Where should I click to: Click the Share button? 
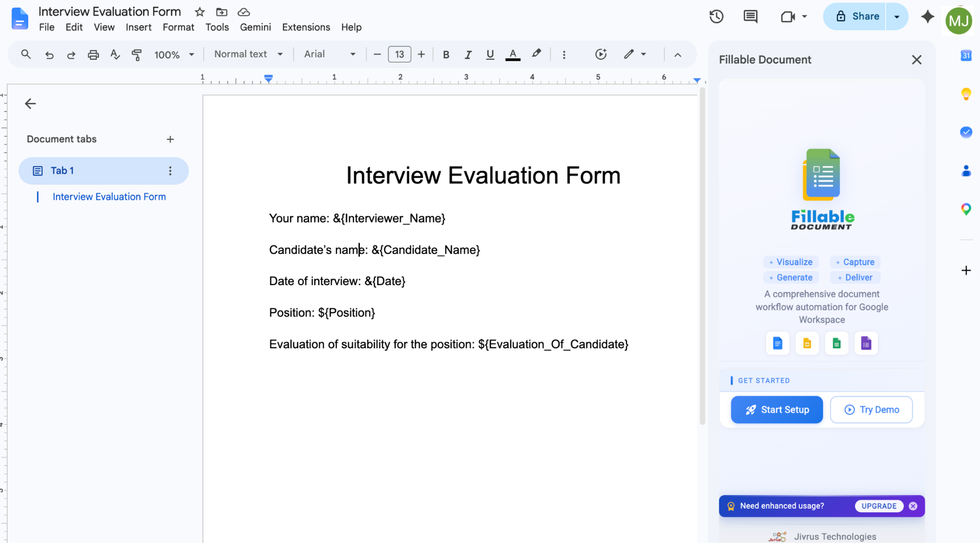855,17
